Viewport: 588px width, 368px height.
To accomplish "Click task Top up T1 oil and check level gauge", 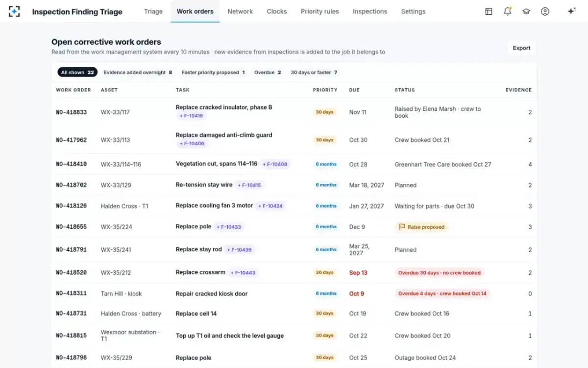I will tap(230, 336).
